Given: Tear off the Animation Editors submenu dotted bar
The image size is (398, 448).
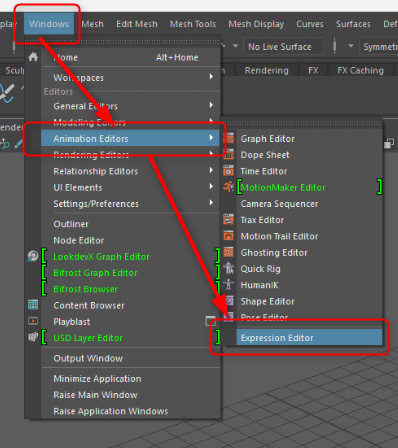Looking at the screenshot, I should pos(302,123).
